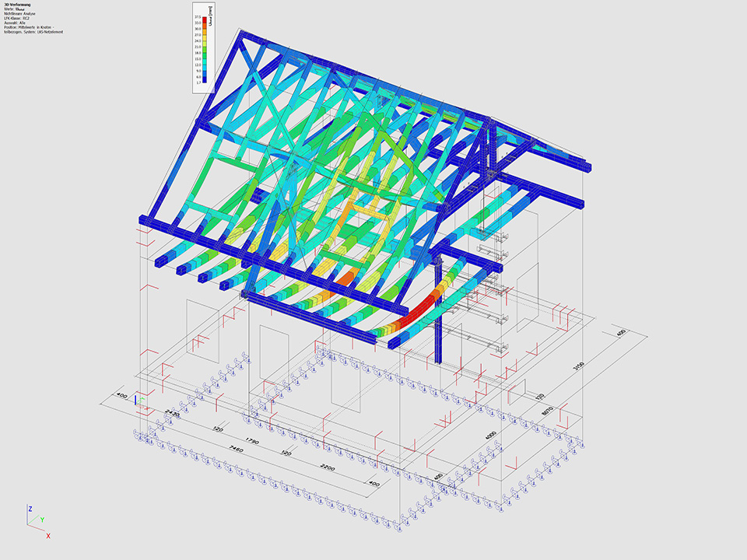Select local coordinate marker beside 400 dimension

tap(137, 400)
